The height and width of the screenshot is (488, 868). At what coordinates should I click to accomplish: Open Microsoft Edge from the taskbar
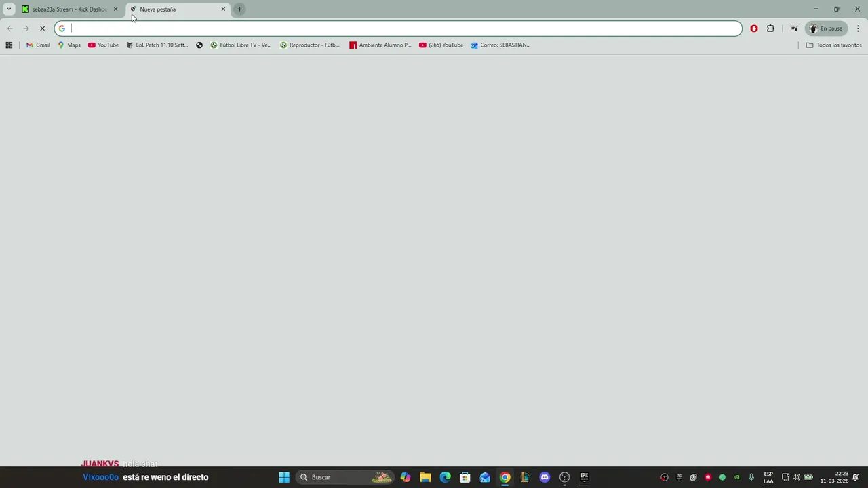click(445, 477)
